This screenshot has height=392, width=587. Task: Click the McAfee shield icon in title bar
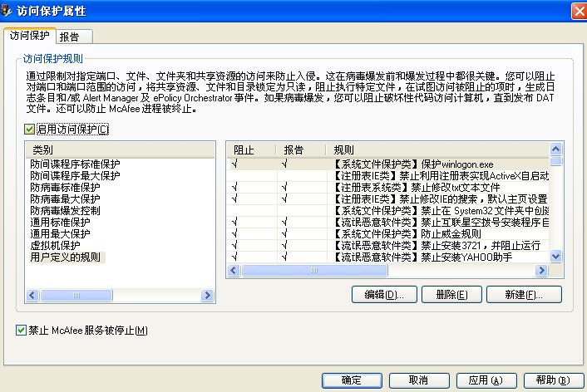pos(8,11)
